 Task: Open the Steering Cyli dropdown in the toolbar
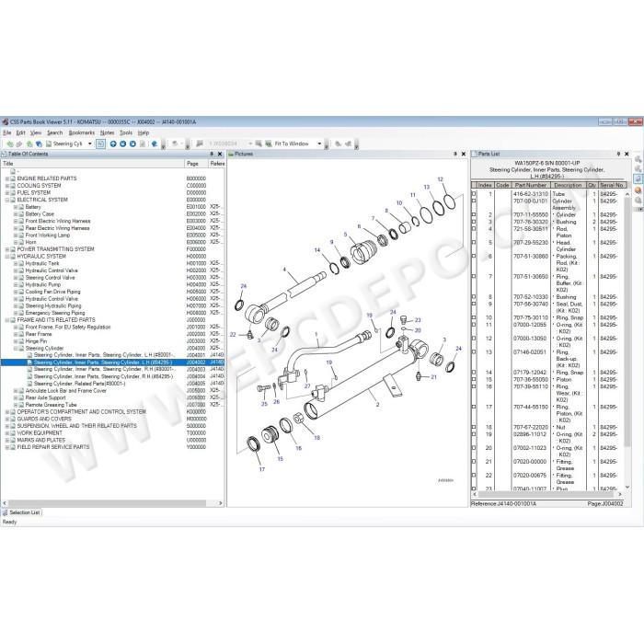point(90,144)
